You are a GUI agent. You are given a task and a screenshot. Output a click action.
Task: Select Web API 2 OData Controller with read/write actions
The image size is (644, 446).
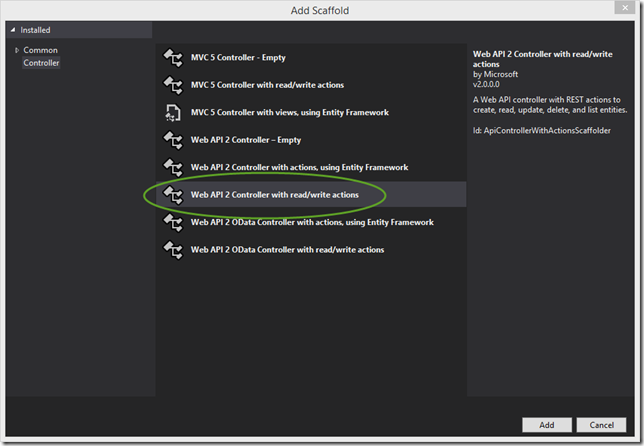pyautogui.click(x=311, y=250)
